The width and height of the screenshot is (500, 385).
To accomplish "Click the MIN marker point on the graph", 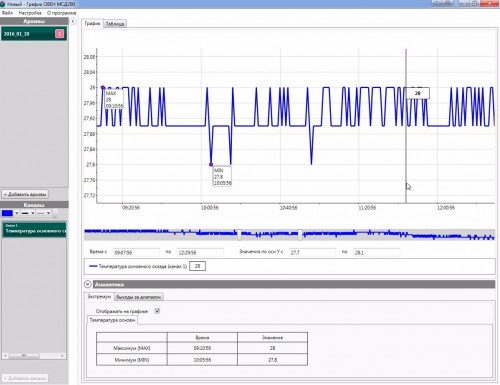I will pyautogui.click(x=211, y=165).
